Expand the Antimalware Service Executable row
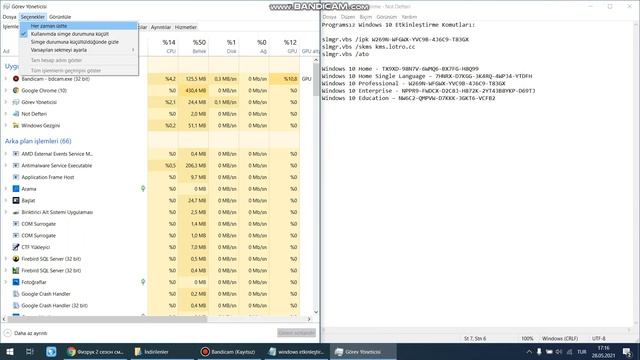The height and width of the screenshot is (360, 640). [x=6, y=165]
